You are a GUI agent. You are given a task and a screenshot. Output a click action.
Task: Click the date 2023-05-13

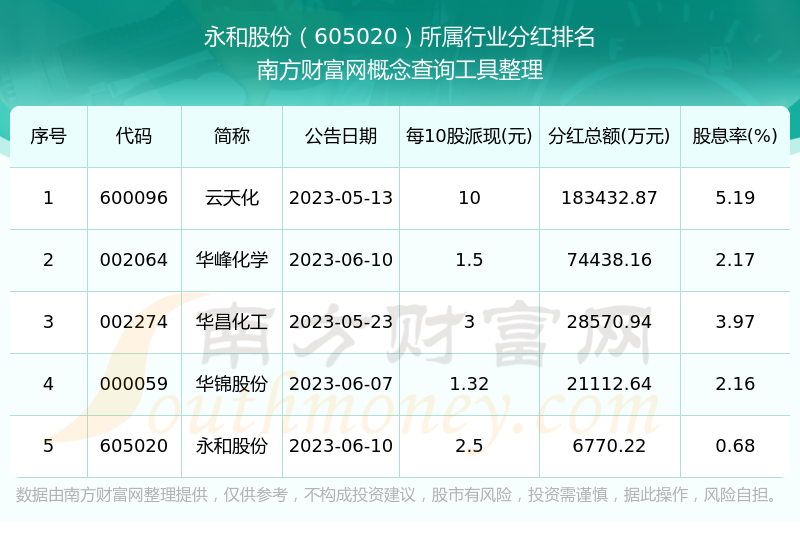coord(341,198)
